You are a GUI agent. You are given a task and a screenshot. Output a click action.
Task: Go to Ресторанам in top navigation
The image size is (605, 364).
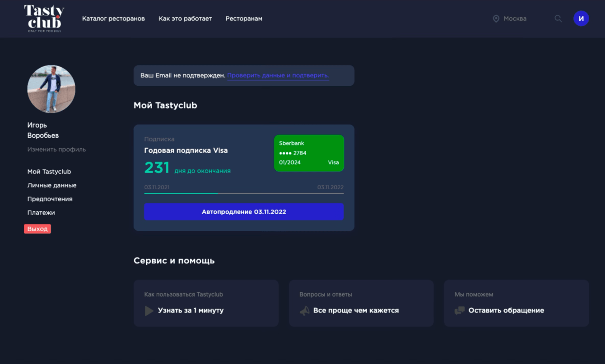244,19
